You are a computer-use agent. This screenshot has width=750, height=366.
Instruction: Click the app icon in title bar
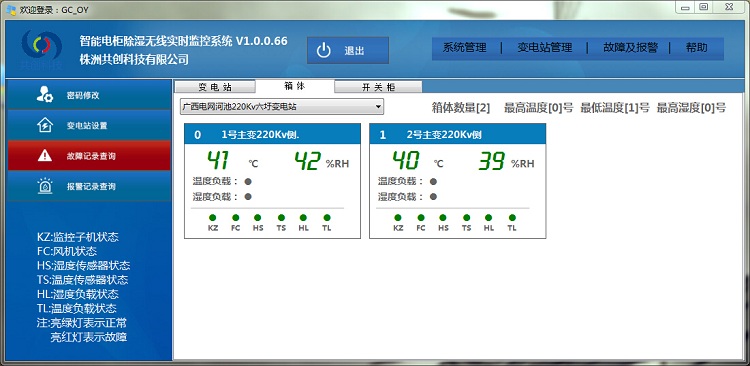click(x=11, y=10)
